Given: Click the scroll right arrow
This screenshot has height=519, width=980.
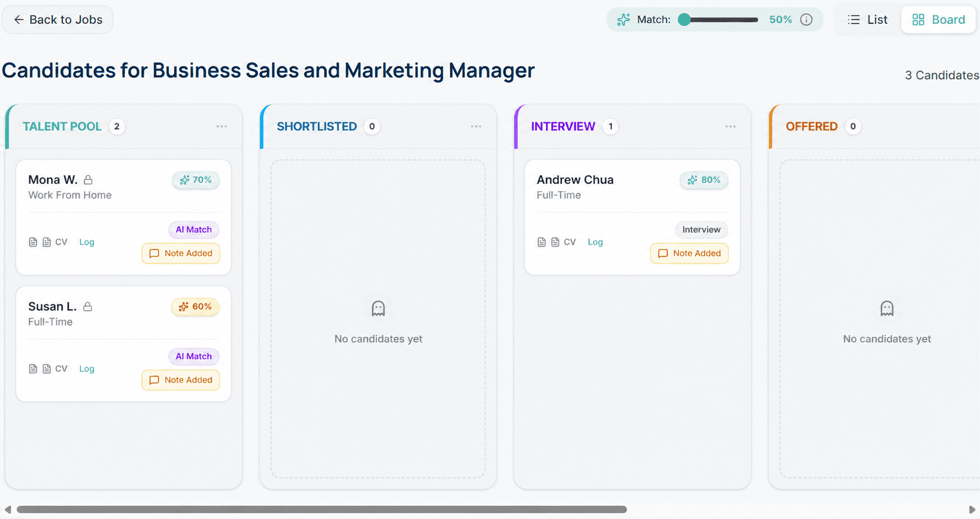Looking at the screenshot, I should pyautogui.click(x=972, y=509).
